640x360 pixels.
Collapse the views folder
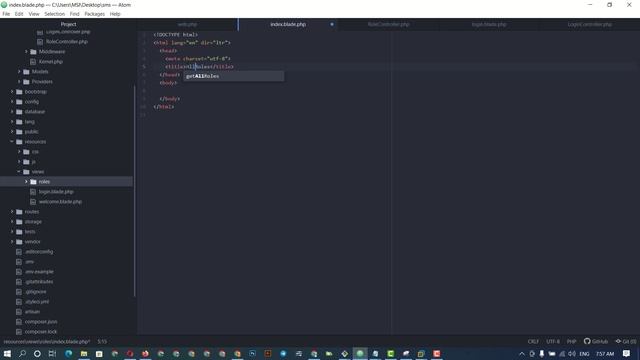(x=19, y=172)
